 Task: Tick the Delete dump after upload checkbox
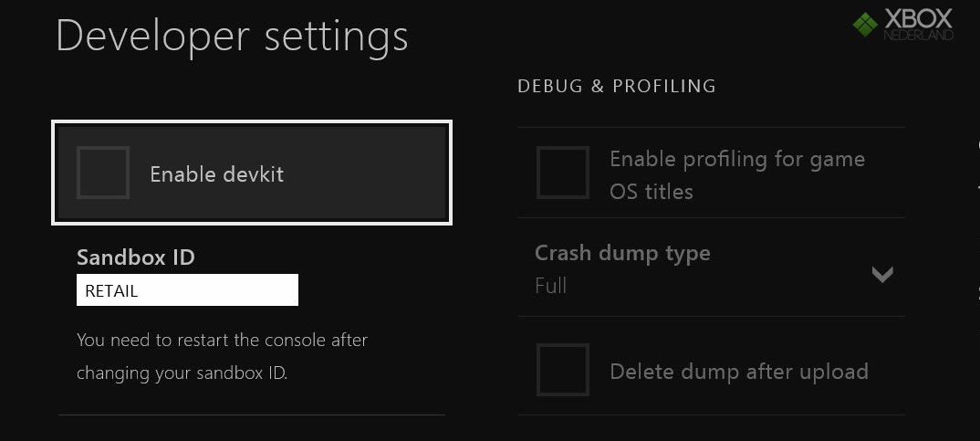click(562, 370)
